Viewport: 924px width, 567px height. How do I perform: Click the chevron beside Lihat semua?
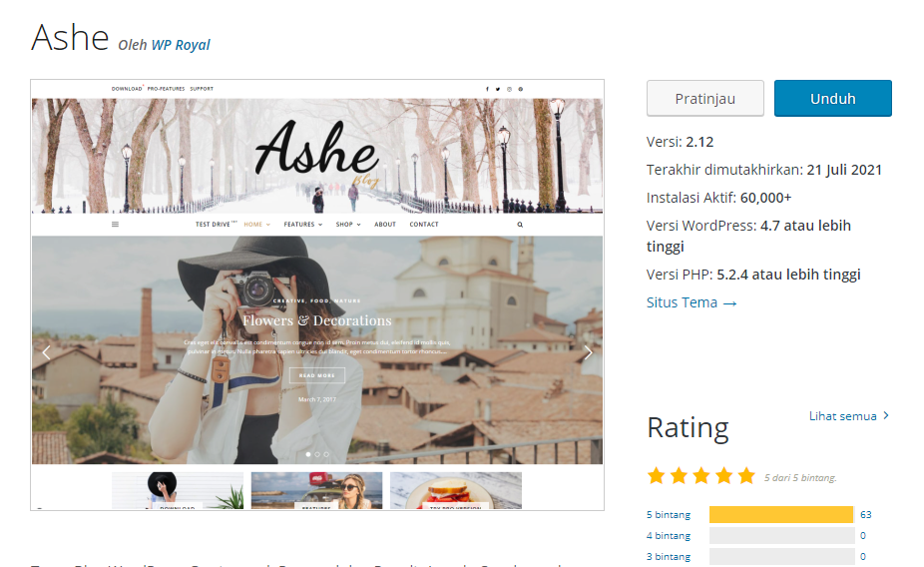point(886,415)
